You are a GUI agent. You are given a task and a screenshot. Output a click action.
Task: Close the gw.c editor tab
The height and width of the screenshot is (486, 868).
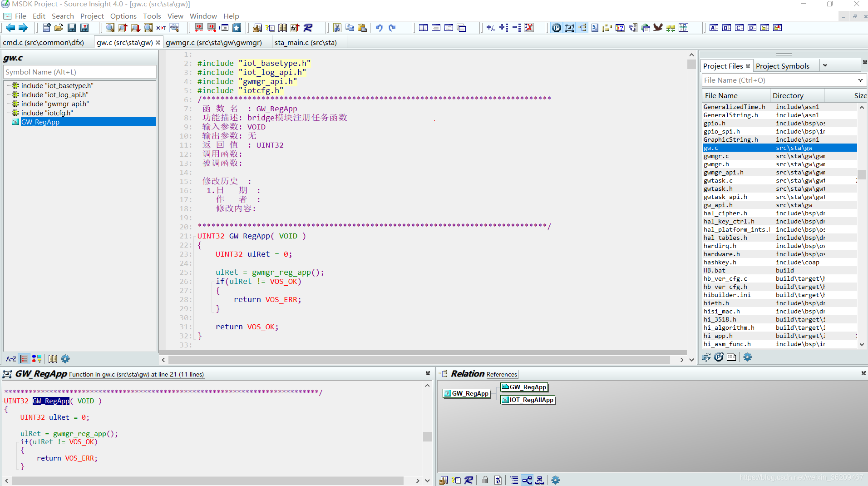coord(158,42)
